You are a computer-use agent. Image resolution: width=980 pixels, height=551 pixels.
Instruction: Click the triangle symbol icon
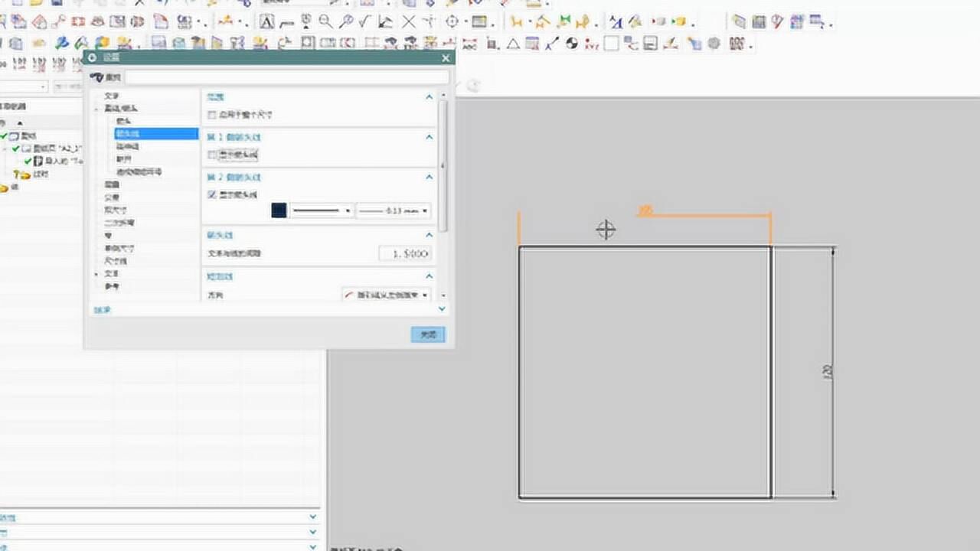click(513, 44)
